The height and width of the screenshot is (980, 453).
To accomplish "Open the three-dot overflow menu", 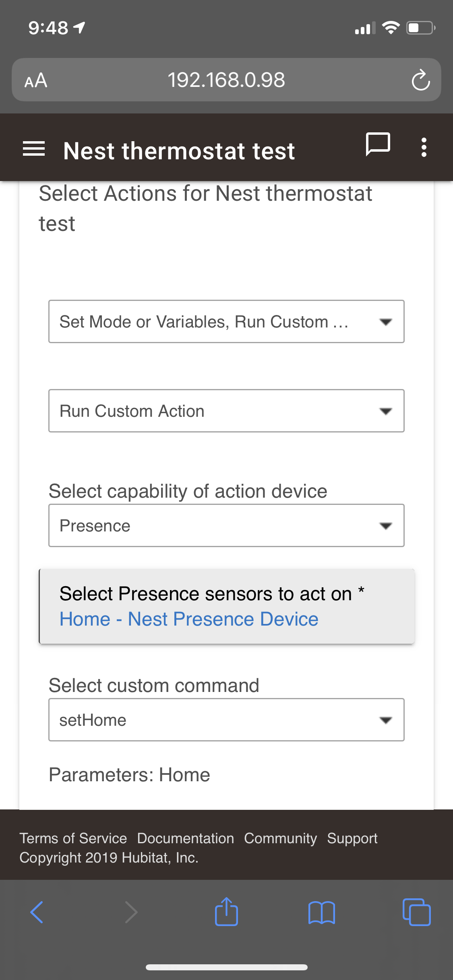I will click(424, 147).
